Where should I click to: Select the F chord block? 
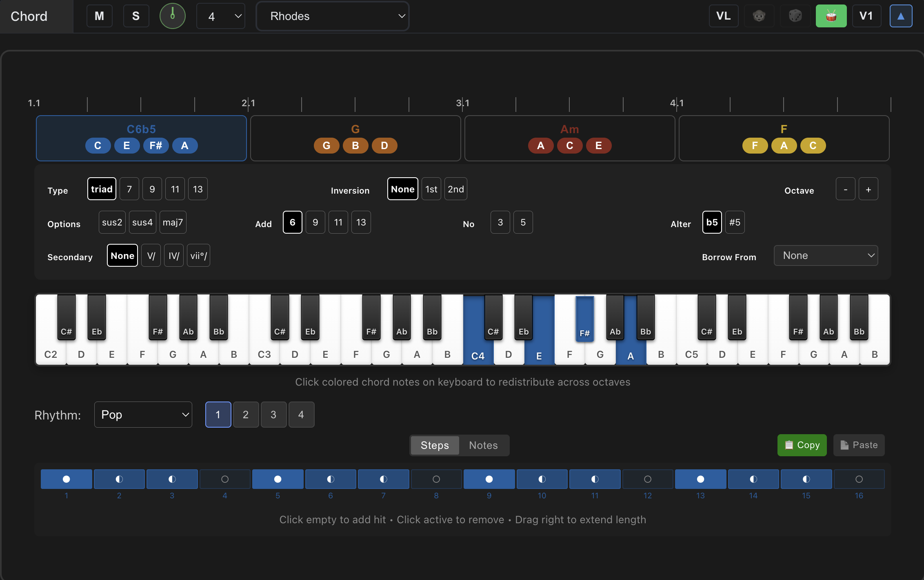[784, 138]
